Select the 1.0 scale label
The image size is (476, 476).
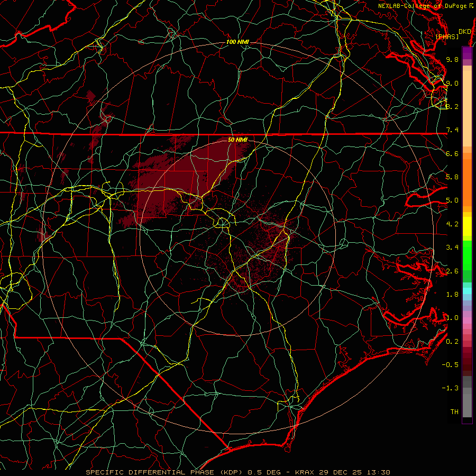point(452,318)
